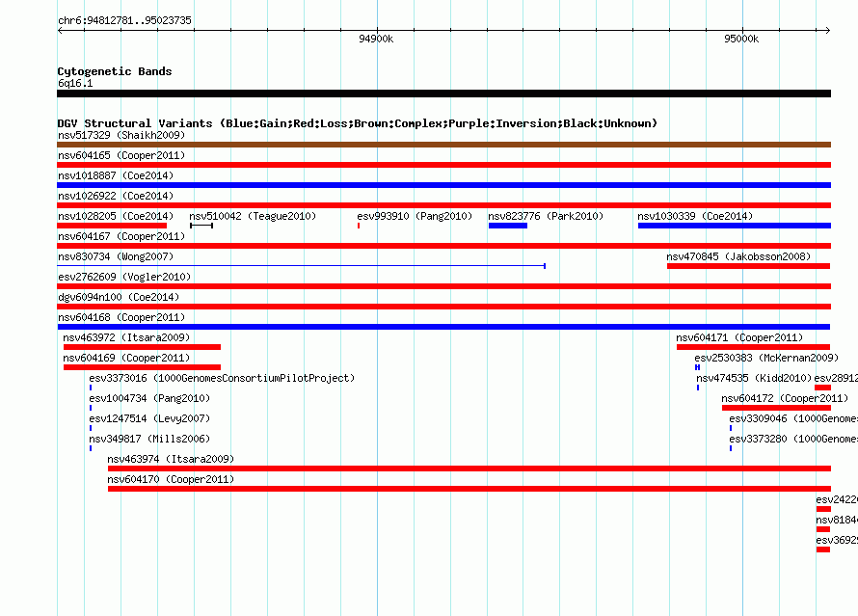This screenshot has height=616, width=858.
Task: Click the chr6:94812781..95023735 coordinate text
Action: [124, 21]
